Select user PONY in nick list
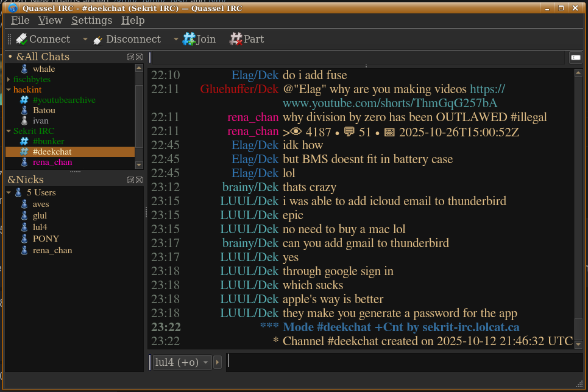This screenshot has width=588, height=392. pyautogui.click(x=46, y=239)
